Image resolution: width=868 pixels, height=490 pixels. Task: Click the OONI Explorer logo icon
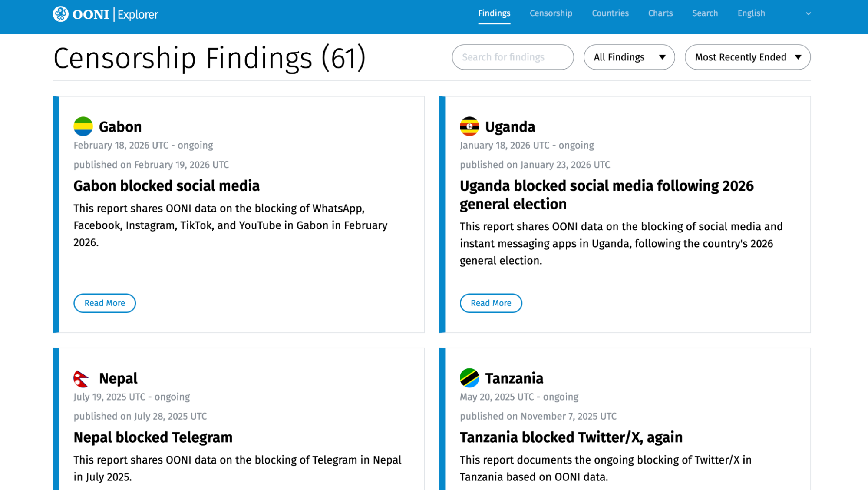tap(61, 14)
